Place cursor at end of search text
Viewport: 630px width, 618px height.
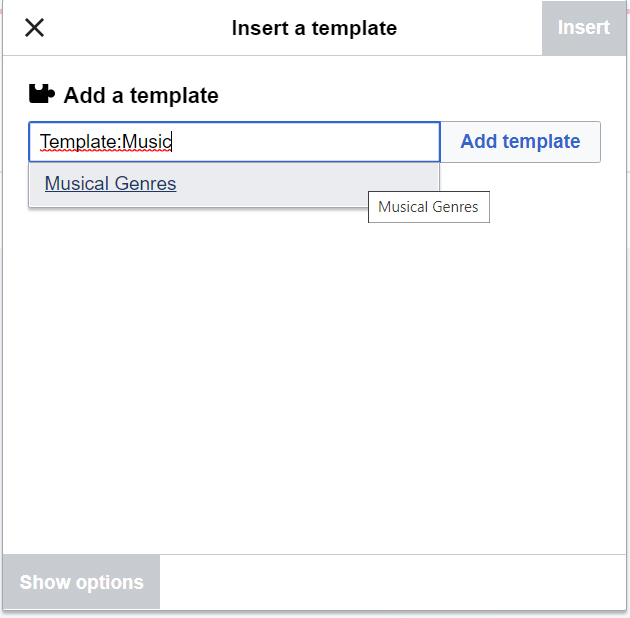[174, 142]
